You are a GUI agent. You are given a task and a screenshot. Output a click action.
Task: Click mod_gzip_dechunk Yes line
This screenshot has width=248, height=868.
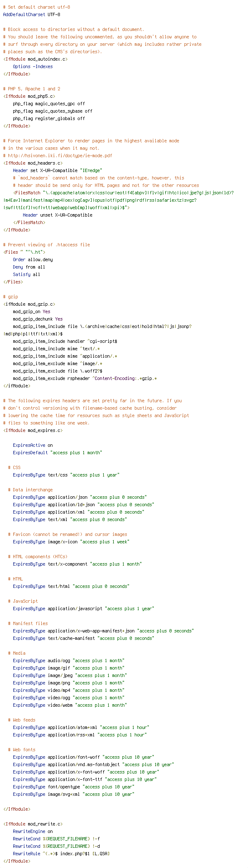point(38,319)
